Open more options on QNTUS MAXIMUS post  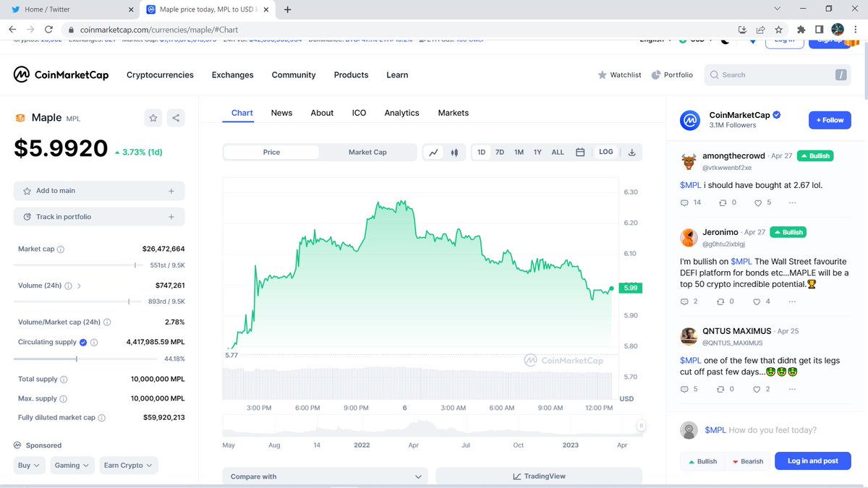(x=792, y=389)
